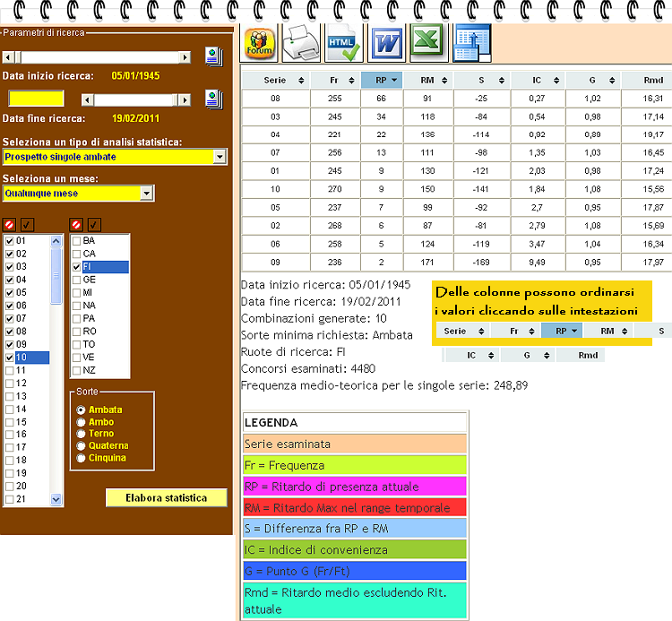Click RM value 171 cell
Viewport: 672px width, 621px height.
pyautogui.click(x=427, y=262)
